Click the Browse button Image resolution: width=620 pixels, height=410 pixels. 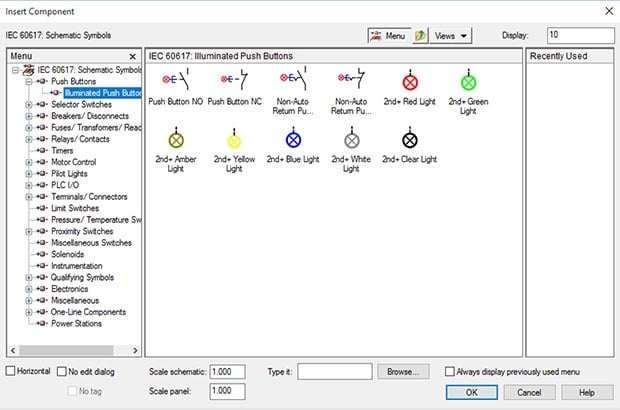coord(403,372)
